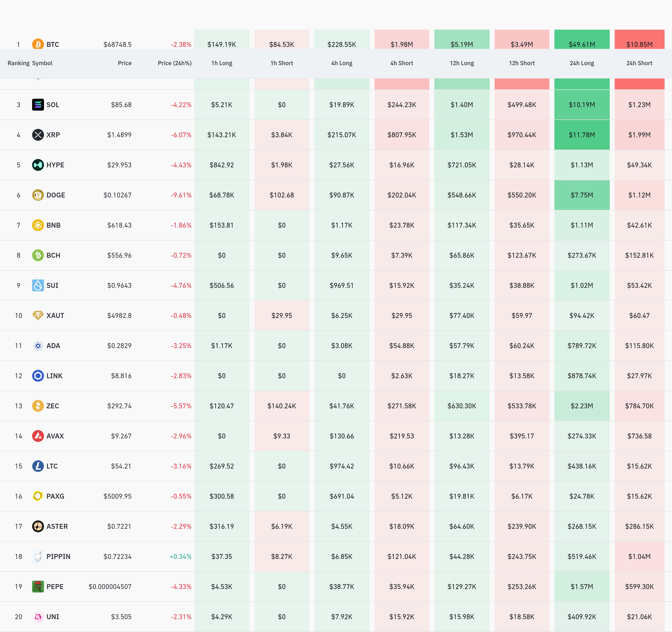Image resolution: width=672 pixels, height=632 pixels.
Task: Click DOGE's $7.75M 24h Long cell
Action: 581,195
